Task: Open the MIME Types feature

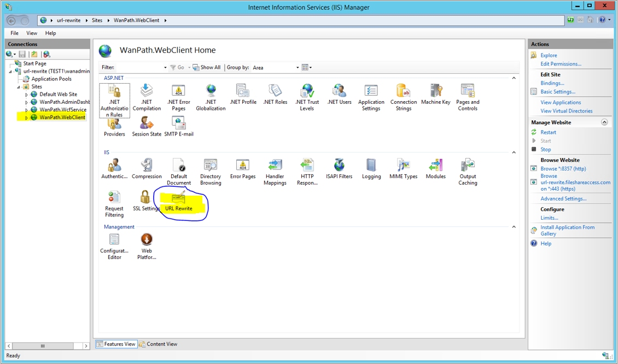Action: (403, 169)
